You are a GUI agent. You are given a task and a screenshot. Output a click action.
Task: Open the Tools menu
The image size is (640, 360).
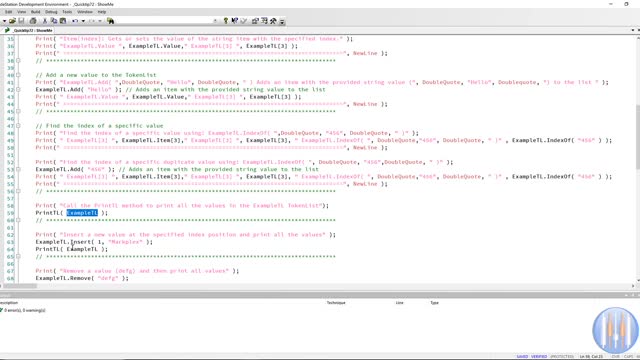coord(67,12)
